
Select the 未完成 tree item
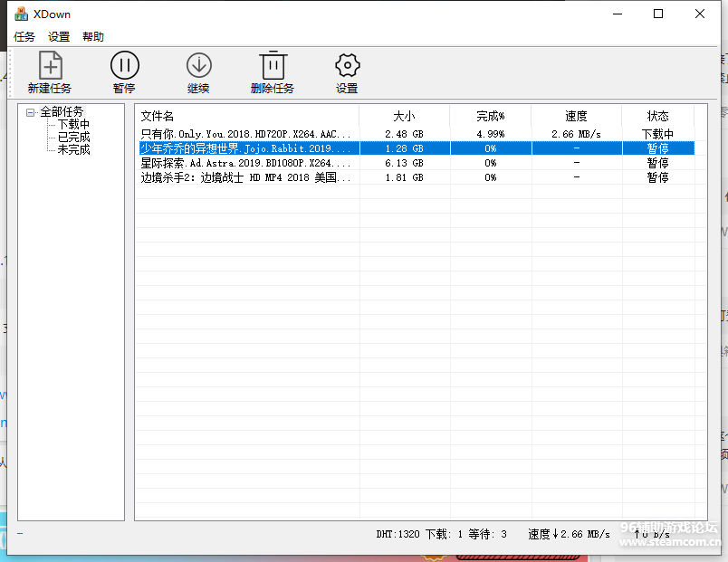73,150
